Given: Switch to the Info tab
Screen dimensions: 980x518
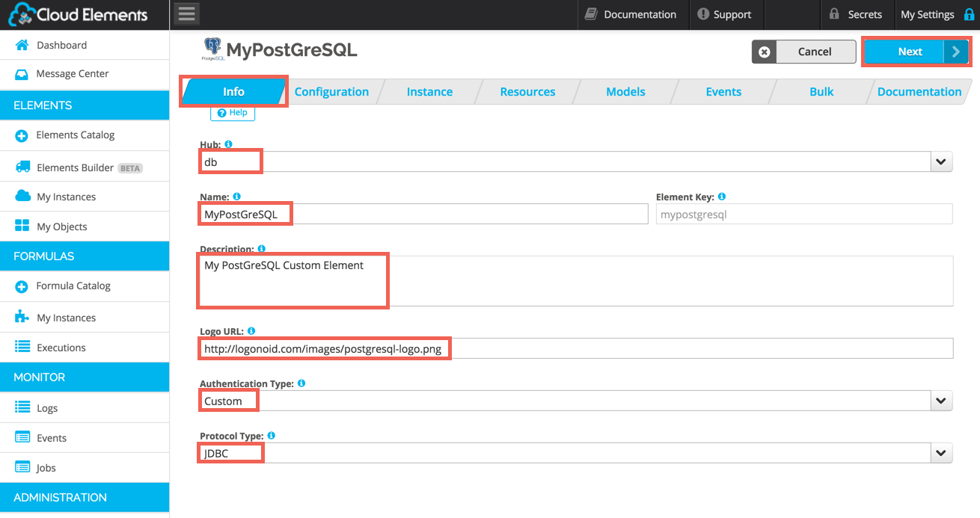Looking at the screenshot, I should tap(233, 91).
